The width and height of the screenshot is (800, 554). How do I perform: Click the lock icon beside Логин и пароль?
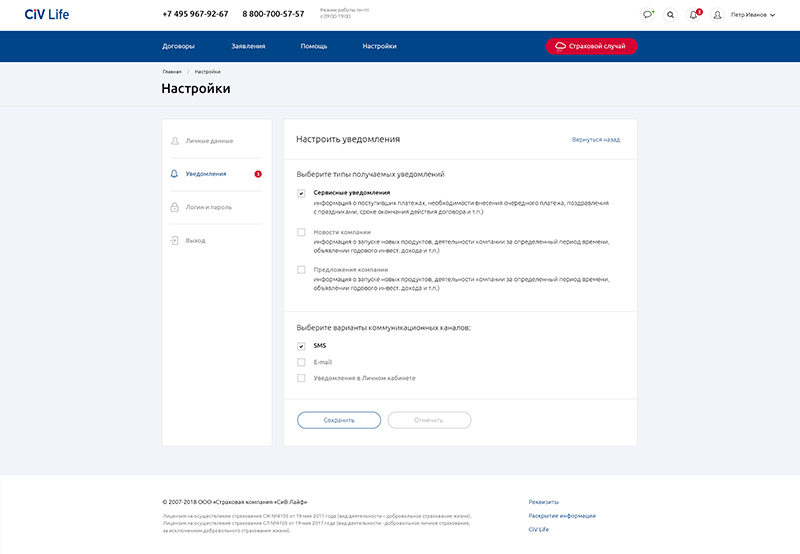(x=174, y=207)
